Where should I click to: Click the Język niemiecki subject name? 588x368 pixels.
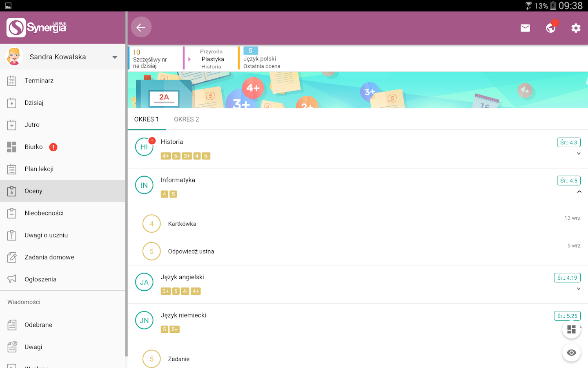coord(183,315)
